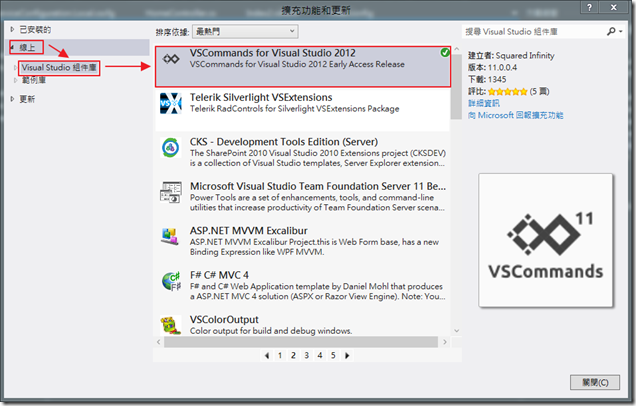Select 線上 category
The width and height of the screenshot is (636, 406).
pyautogui.click(x=27, y=47)
